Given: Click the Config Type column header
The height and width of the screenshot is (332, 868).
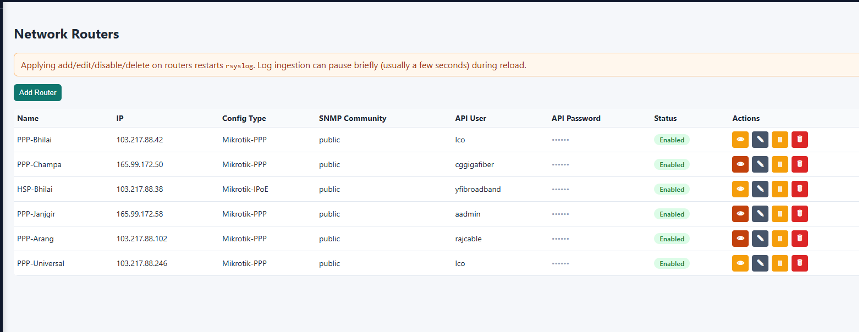Looking at the screenshot, I should pyautogui.click(x=244, y=118).
